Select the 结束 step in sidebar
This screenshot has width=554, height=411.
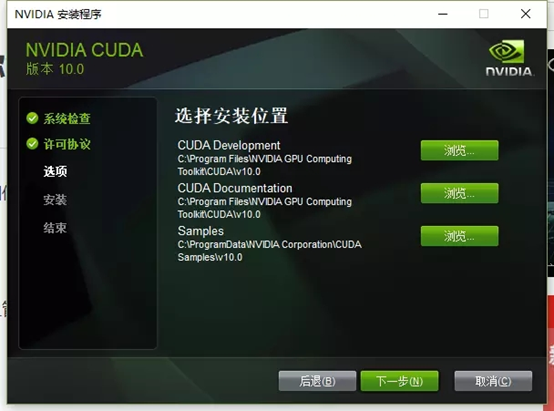pos(55,228)
